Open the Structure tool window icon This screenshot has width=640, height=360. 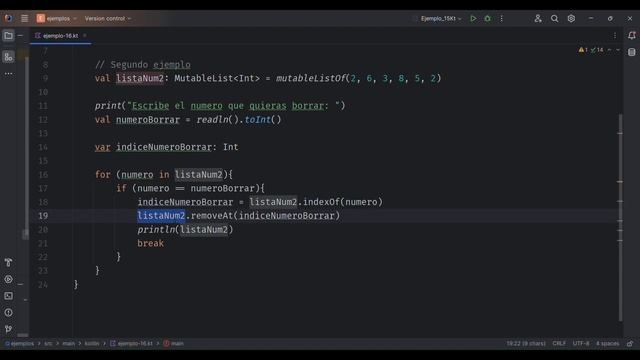click(x=8, y=57)
